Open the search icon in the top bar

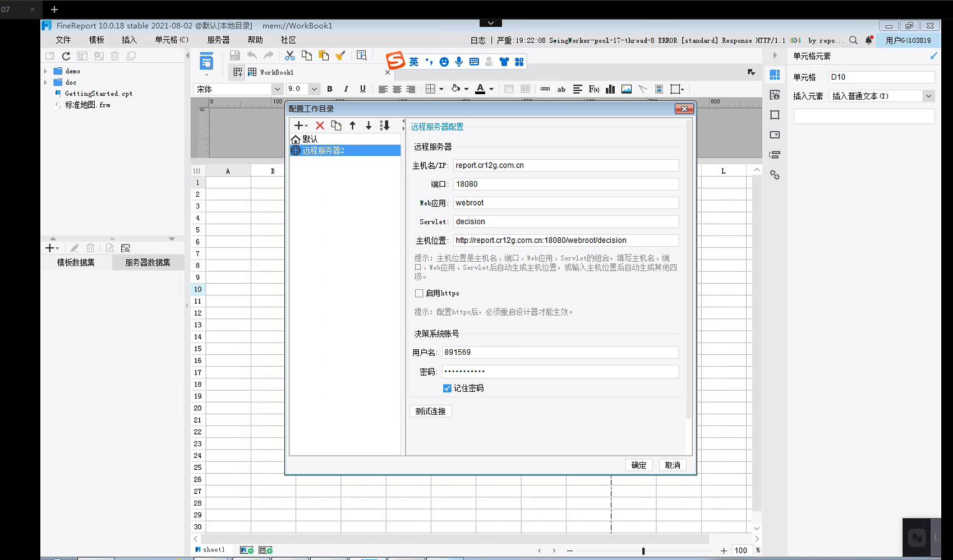coord(853,40)
